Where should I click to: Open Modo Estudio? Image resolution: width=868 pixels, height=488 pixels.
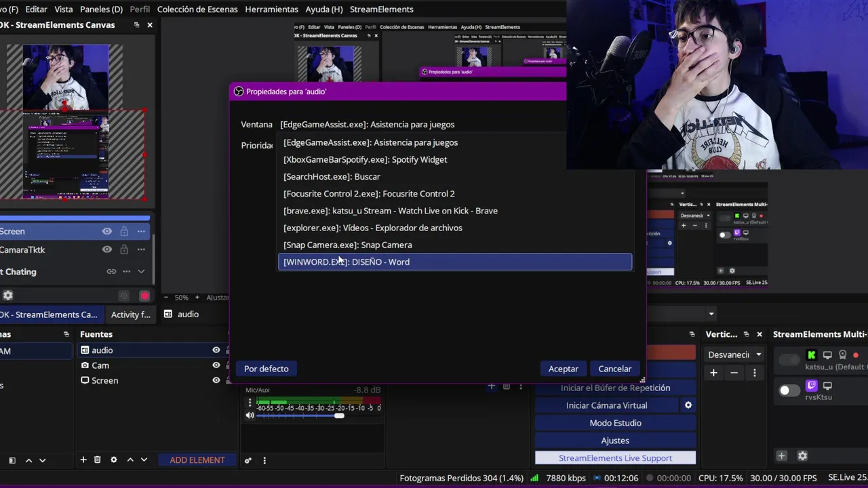click(x=616, y=423)
